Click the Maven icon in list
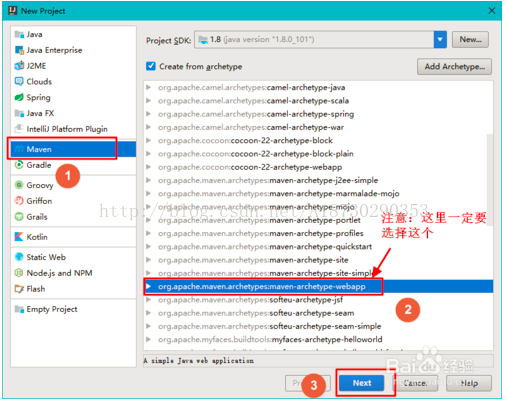The height and width of the screenshot is (401, 508). pos(19,149)
